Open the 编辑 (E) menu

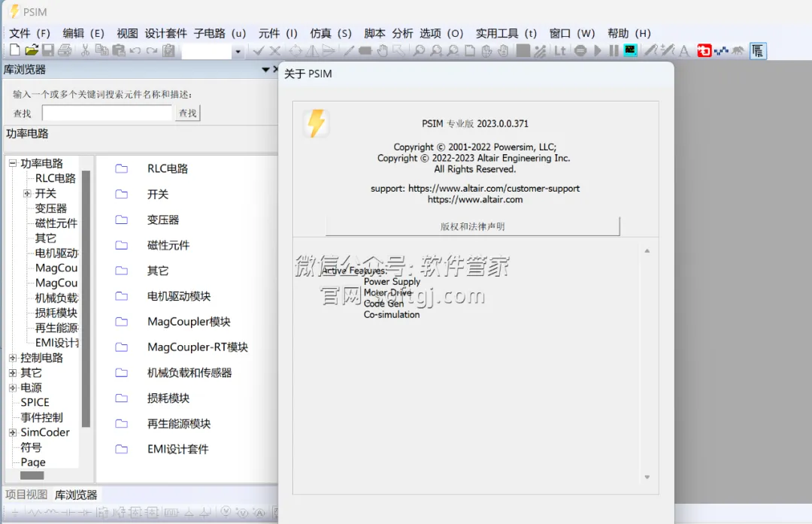point(83,33)
